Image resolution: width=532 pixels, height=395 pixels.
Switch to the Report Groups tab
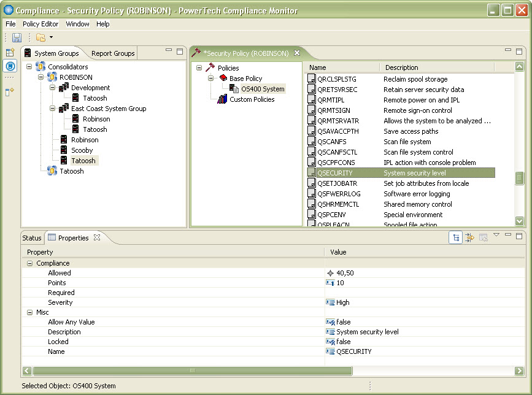(113, 53)
